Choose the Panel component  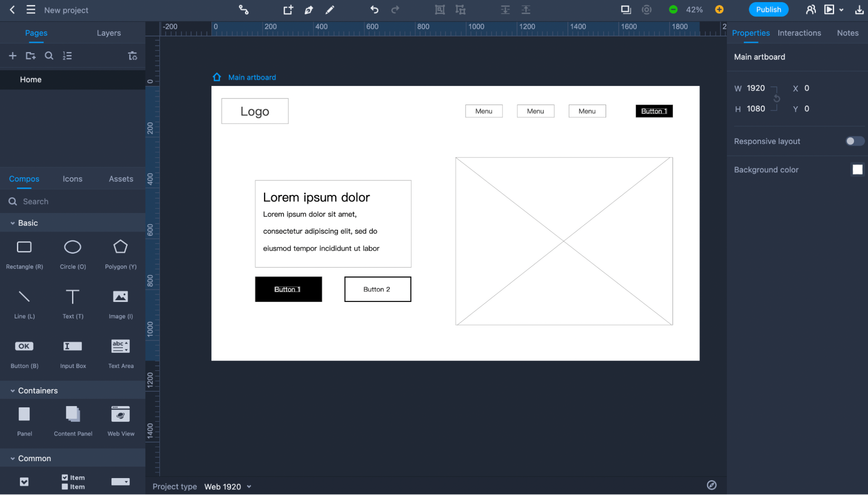tap(24, 422)
